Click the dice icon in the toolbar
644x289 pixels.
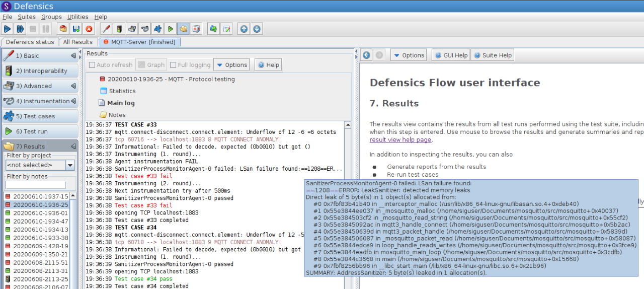(197, 29)
